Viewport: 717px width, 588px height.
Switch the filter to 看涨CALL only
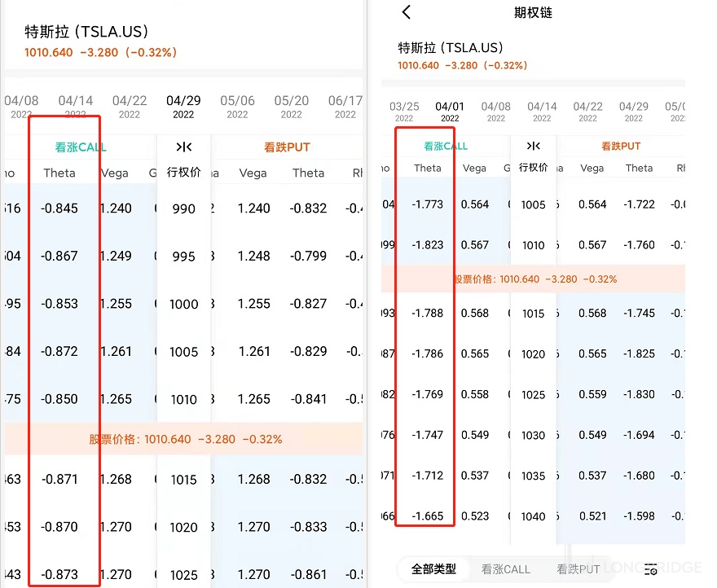point(505,569)
